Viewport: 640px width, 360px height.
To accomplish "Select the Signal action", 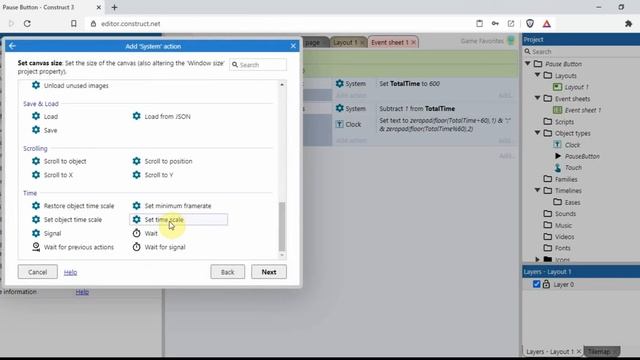I will pyautogui.click(x=47, y=233).
